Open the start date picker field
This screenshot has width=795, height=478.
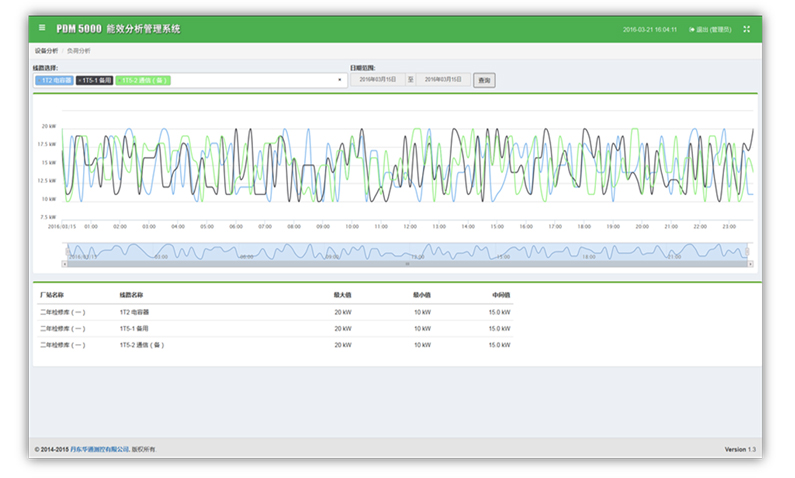tap(377, 79)
